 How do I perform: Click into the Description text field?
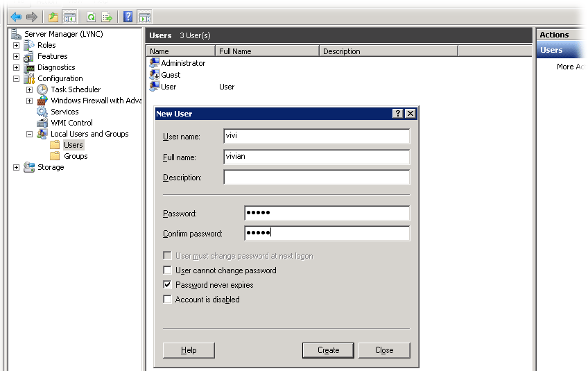click(x=316, y=178)
